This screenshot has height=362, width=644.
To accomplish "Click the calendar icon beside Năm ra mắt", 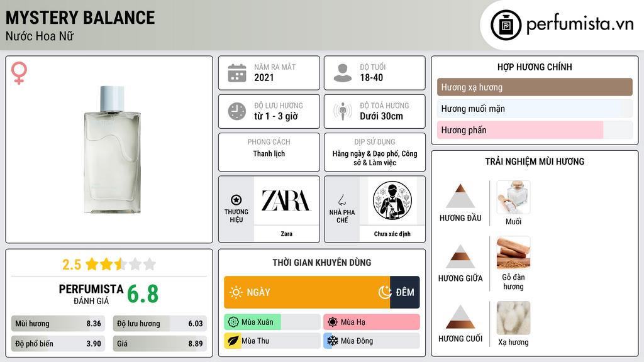I will [237, 73].
